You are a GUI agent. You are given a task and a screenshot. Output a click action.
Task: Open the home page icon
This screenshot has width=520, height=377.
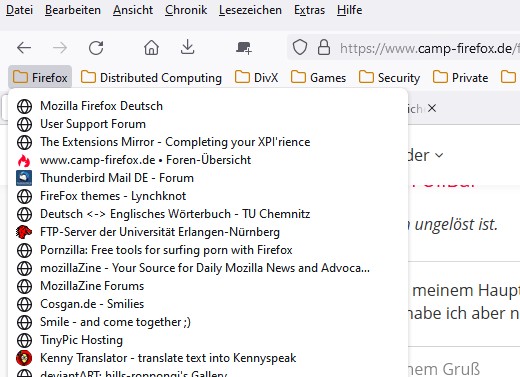click(151, 48)
